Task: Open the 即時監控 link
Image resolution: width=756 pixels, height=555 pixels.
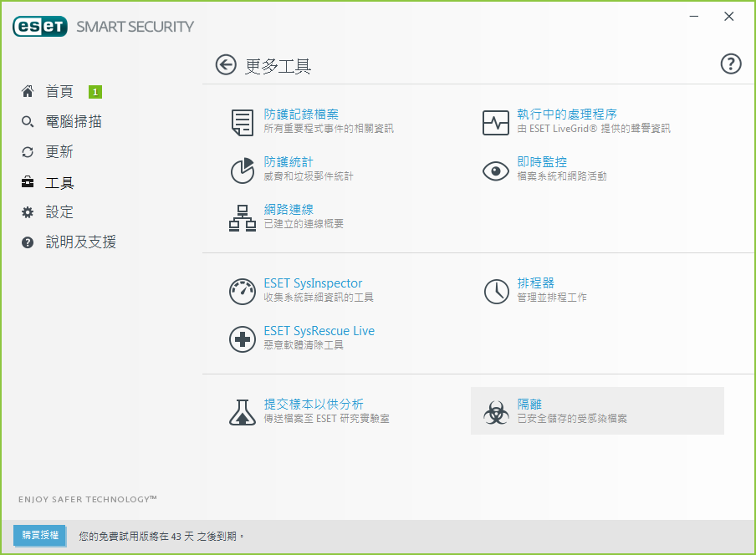Action: tap(542, 162)
